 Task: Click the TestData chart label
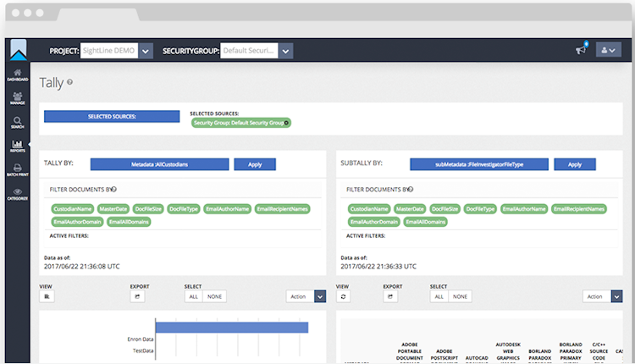[x=143, y=350]
